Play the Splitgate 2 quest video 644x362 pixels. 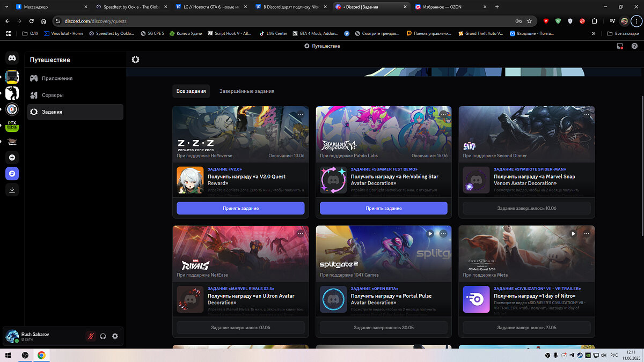click(x=430, y=234)
